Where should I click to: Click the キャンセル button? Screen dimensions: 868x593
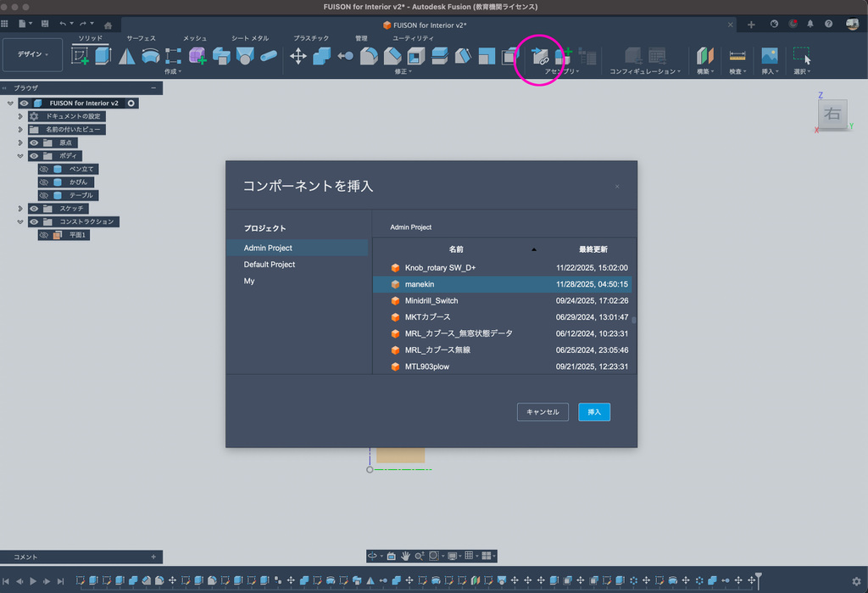542,411
